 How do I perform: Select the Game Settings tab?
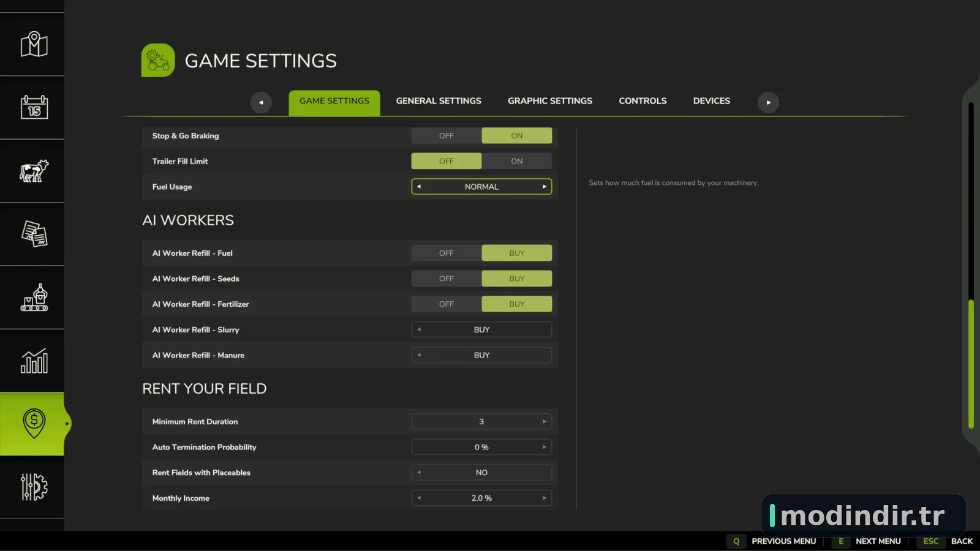click(334, 102)
